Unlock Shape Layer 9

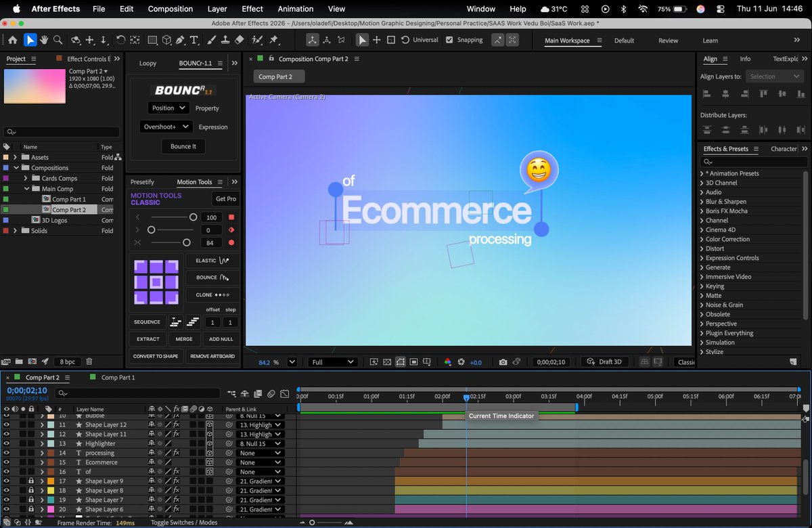[x=31, y=481]
